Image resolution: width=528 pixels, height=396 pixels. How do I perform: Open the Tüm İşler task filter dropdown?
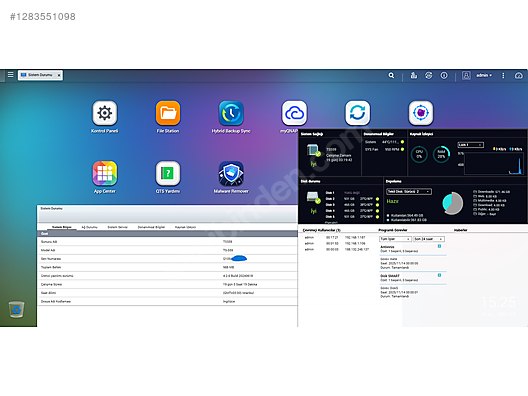click(395, 239)
